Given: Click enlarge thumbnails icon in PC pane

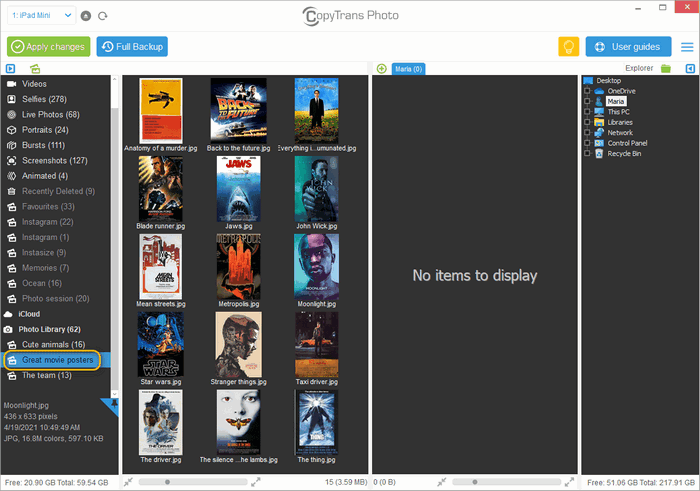Looking at the screenshot, I should tap(569, 482).
